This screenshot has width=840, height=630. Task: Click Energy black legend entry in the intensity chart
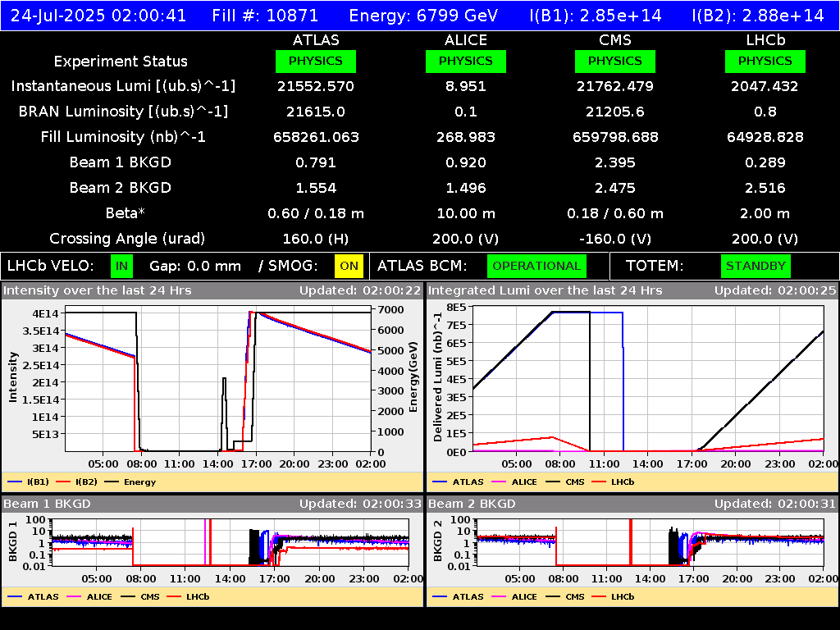click(x=130, y=482)
